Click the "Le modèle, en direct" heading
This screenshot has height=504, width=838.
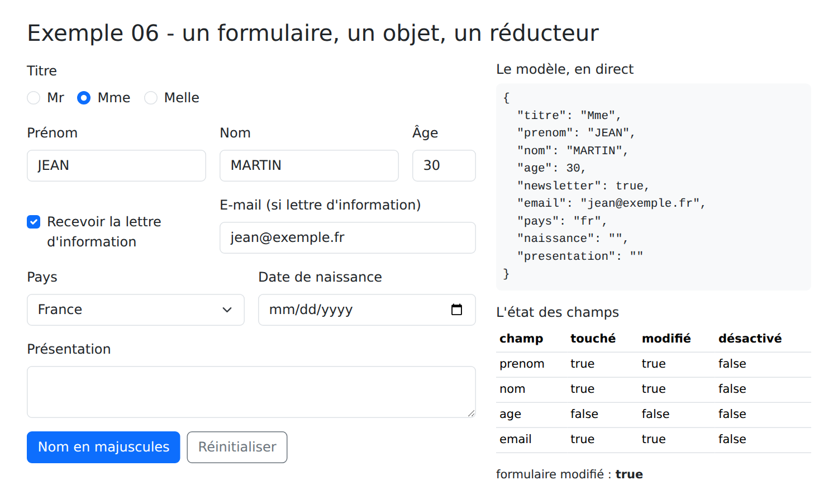565,69
